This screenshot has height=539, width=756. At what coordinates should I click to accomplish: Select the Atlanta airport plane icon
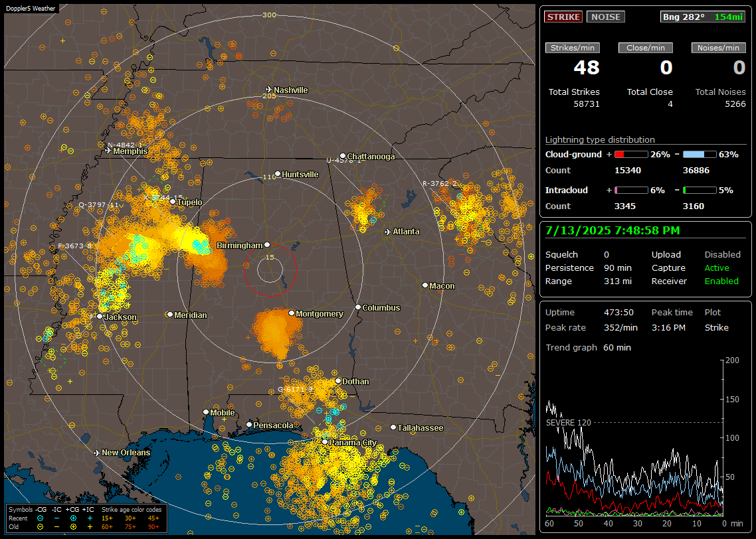pos(388,232)
